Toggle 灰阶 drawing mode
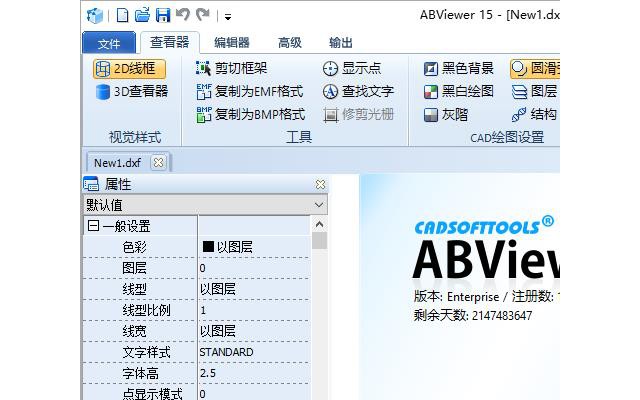 point(446,114)
